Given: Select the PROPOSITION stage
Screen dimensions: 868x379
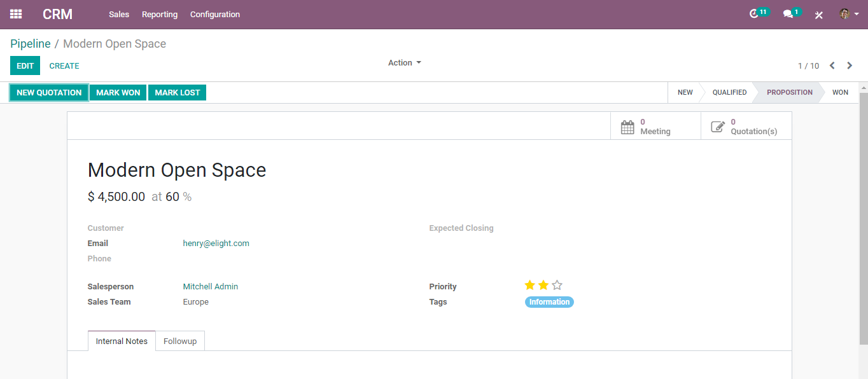Looking at the screenshot, I should point(789,92).
